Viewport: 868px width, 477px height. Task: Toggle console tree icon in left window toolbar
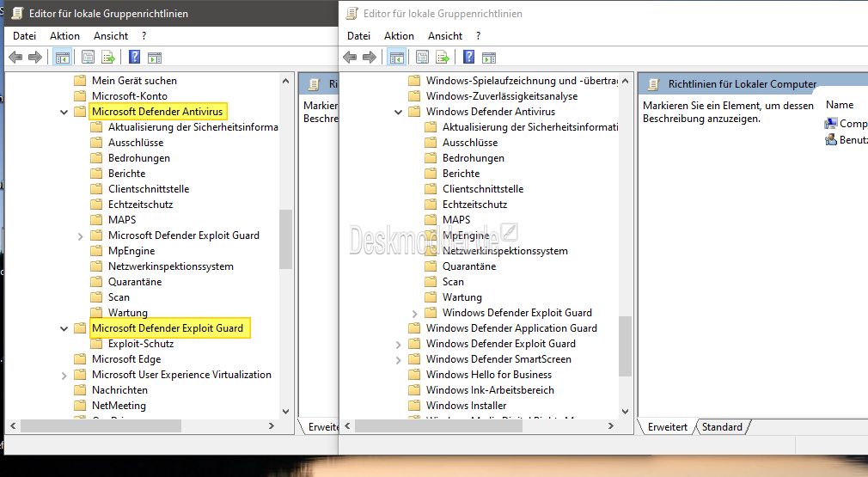tap(63, 57)
